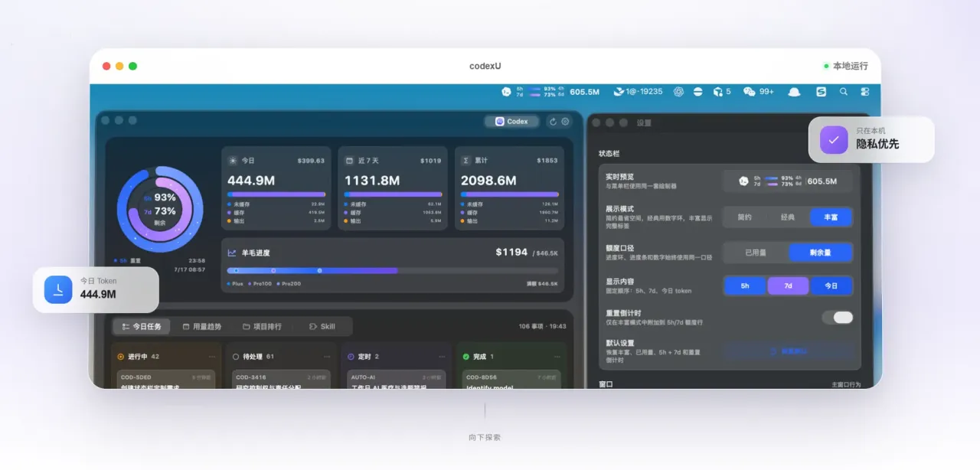
Task: Click the 本地运行 status indicator
Action: pos(846,66)
